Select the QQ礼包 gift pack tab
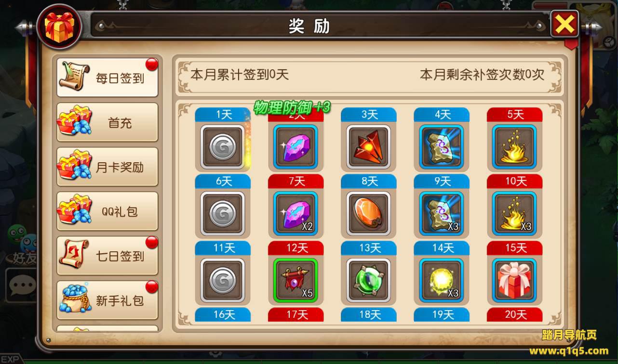Viewport: 618px width, 364px height. (107, 211)
